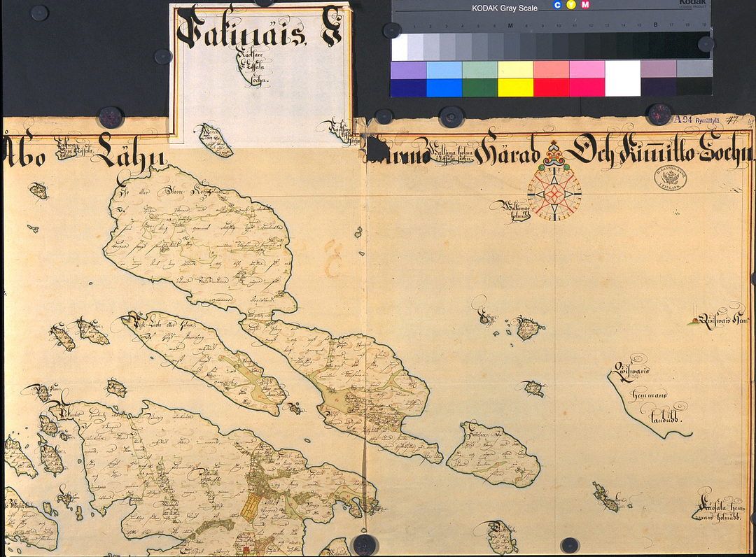Click the small house symbol near the right edge

click(x=694, y=320)
